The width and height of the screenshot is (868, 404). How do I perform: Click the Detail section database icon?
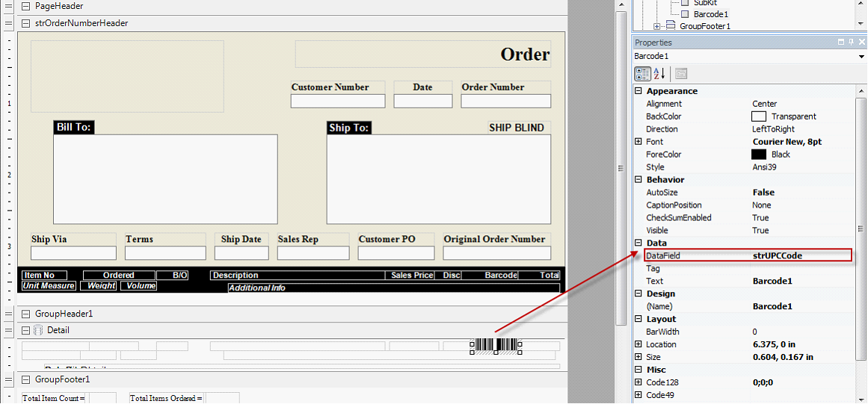click(x=38, y=331)
